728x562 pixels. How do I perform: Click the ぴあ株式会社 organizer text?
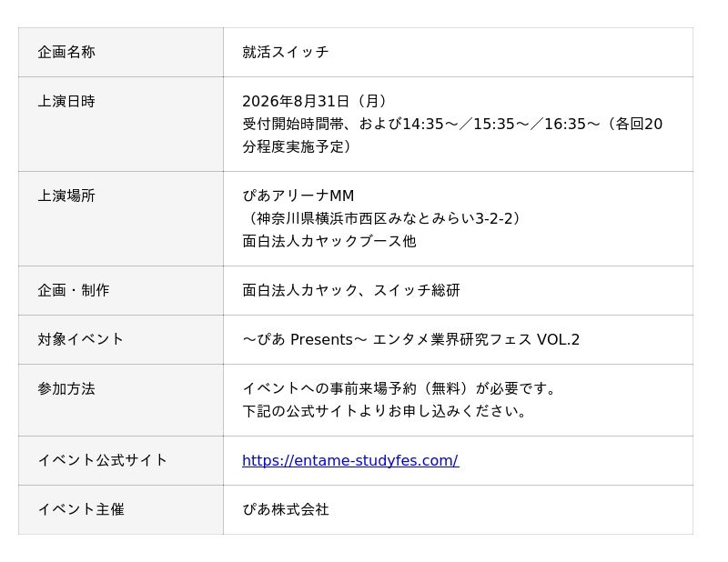point(286,509)
